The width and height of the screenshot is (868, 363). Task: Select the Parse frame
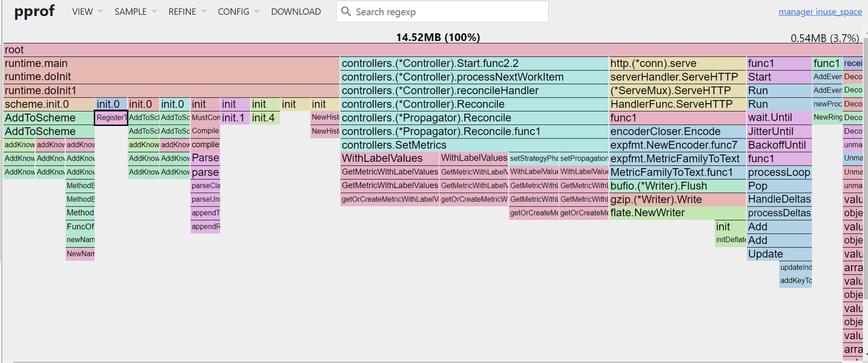click(205, 158)
